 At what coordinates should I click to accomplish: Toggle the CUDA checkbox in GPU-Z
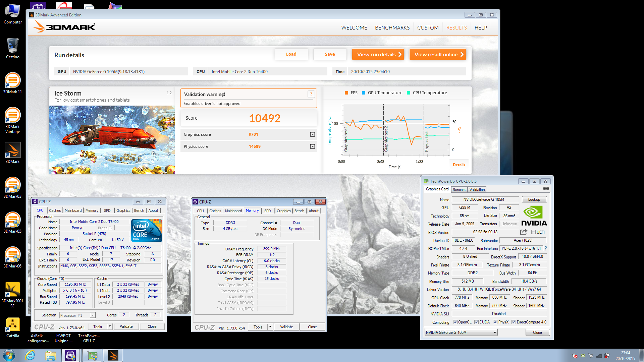(476, 322)
